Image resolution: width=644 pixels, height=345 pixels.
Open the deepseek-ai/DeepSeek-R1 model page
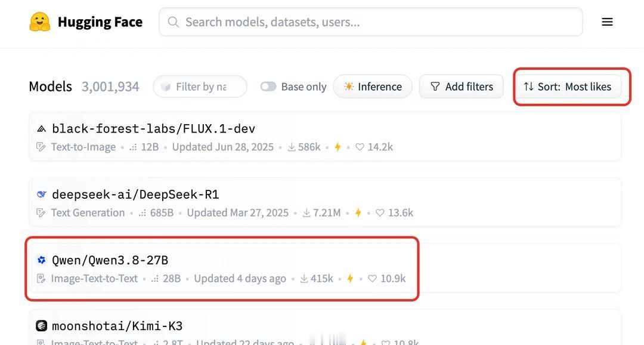coord(135,194)
